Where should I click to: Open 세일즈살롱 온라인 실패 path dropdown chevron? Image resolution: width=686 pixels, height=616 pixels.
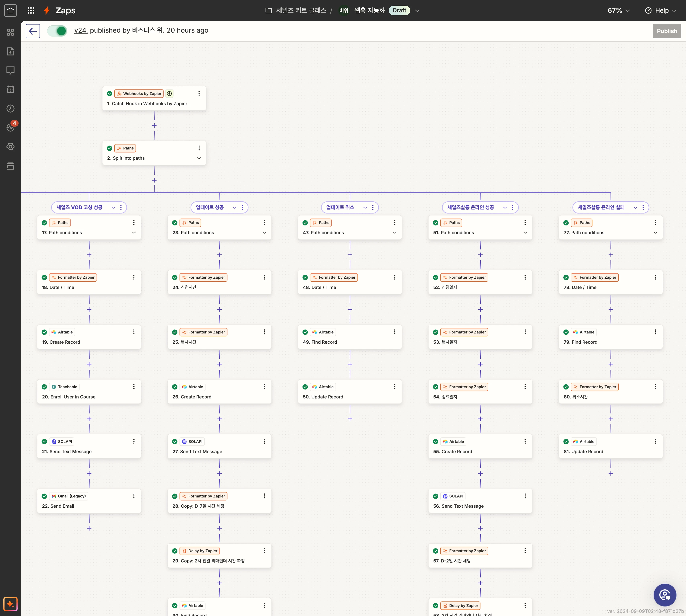coord(636,208)
